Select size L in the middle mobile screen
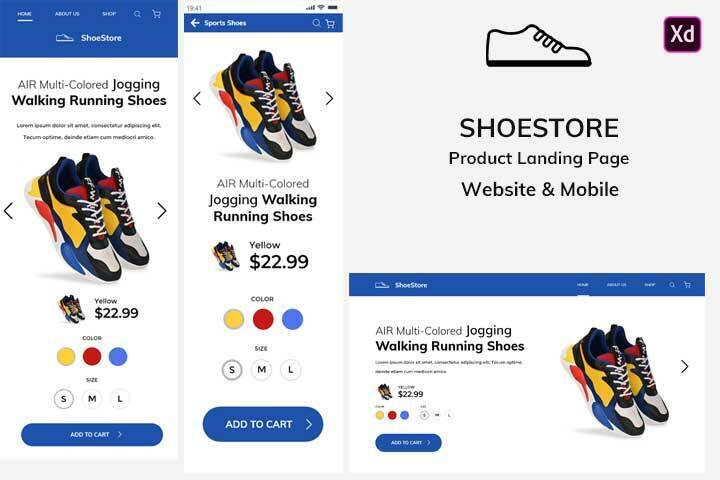 click(x=291, y=370)
